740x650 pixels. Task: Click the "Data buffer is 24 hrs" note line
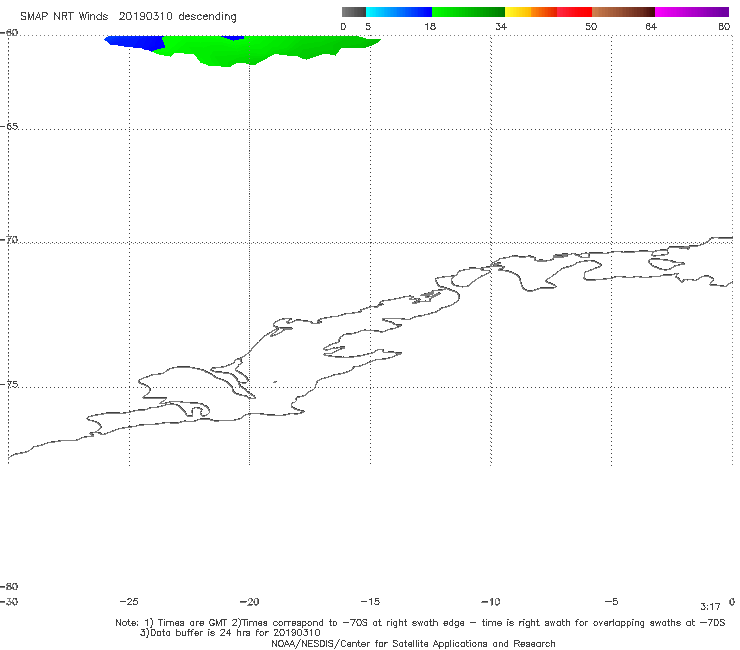pos(230,633)
